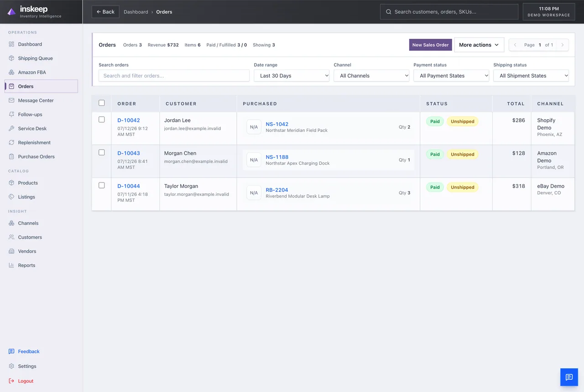Click the Amazon FBA icon
This screenshot has height=392, width=584.
tap(12, 73)
